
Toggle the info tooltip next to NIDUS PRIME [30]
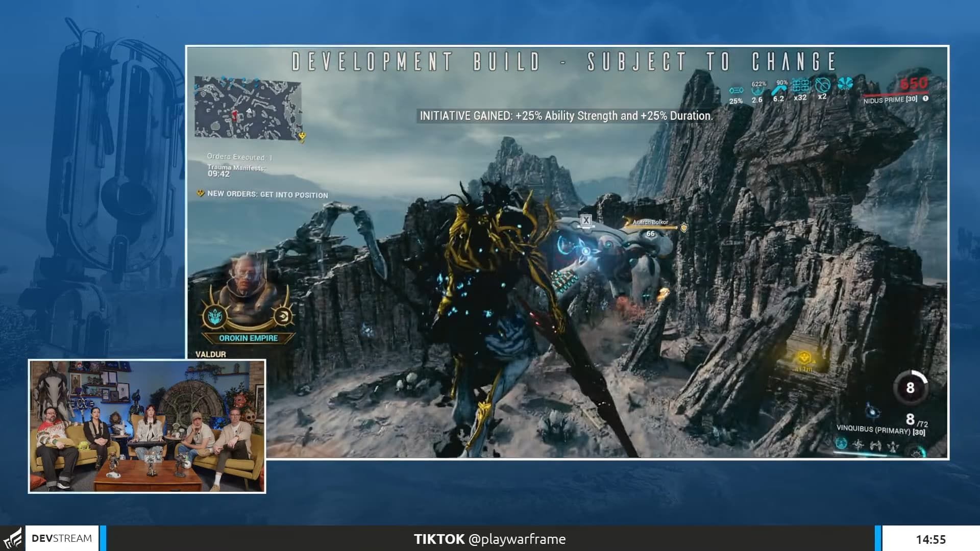coord(925,99)
